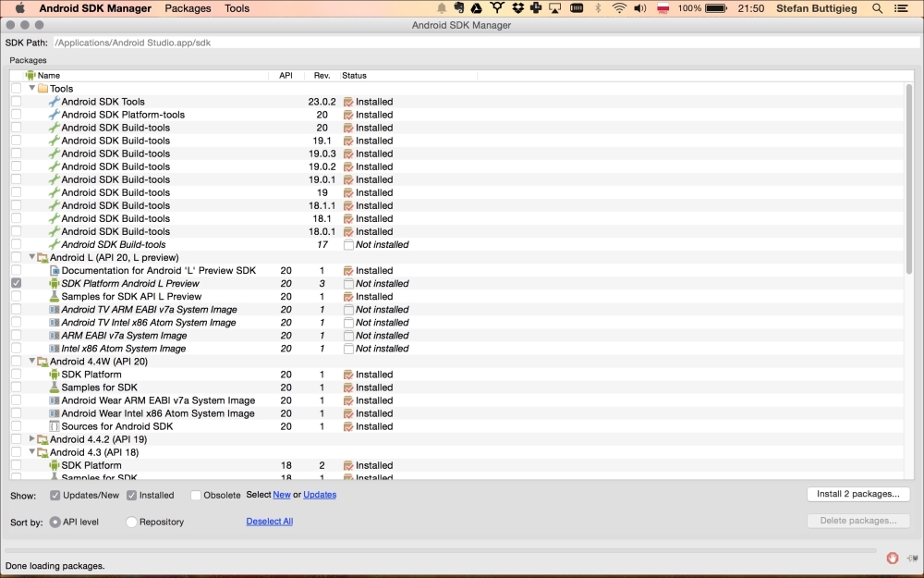The height and width of the screenshot is (578, 924).
Task: Click the Status column header
Action: pyautogui.click(x=407, y=76)
